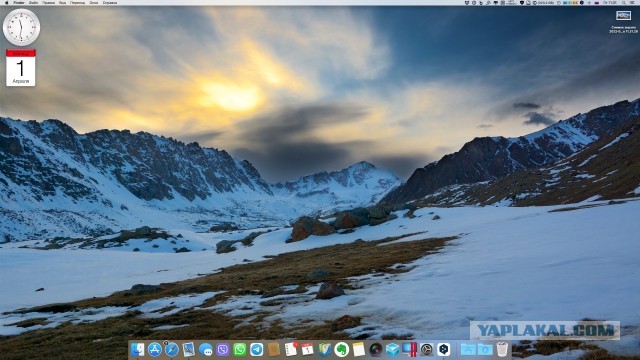The image size is (640, 360).
Task: Open Safari compass icon in dock
Action: [x=171, y=349]
